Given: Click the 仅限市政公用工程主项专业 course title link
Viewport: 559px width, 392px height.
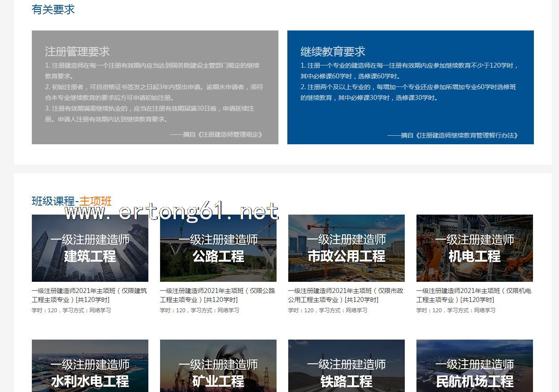Looking at the screenshot, I should pyautogui.click(x=346, y=295).
